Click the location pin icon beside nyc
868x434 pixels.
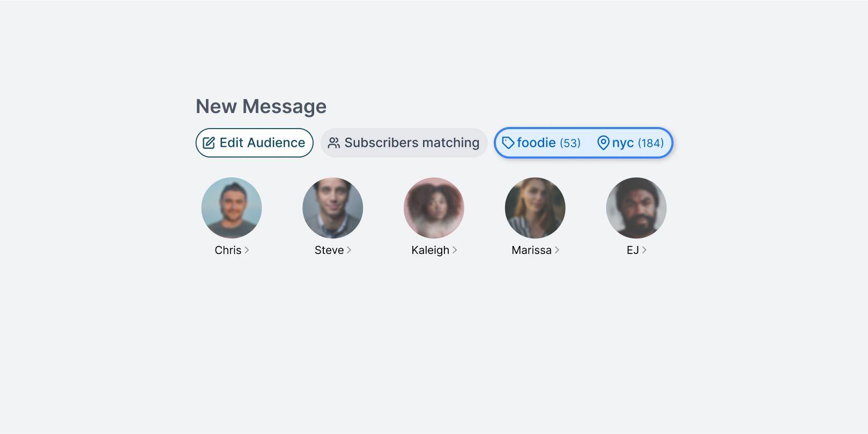point(603,143)
